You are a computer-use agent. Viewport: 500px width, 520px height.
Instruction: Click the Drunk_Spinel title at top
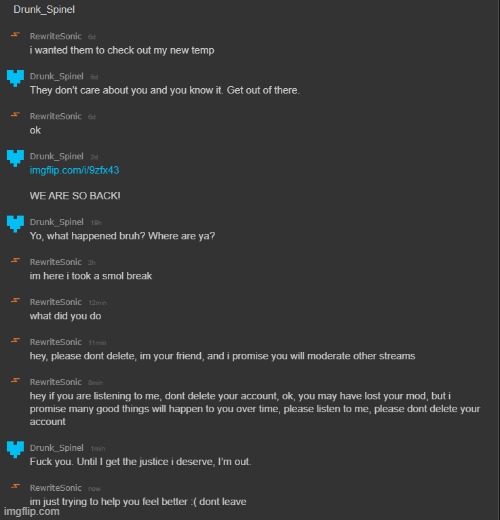pyautogui.click(x=44, y=9)
